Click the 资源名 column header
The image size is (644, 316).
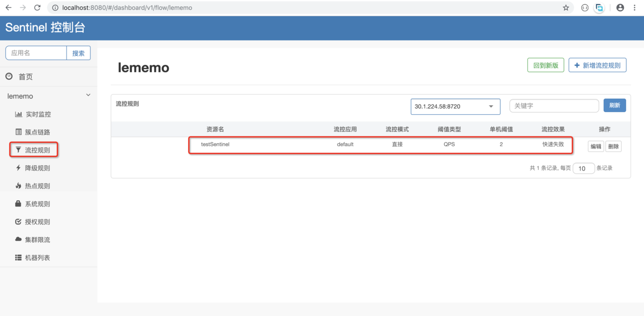tap(215, 129)
